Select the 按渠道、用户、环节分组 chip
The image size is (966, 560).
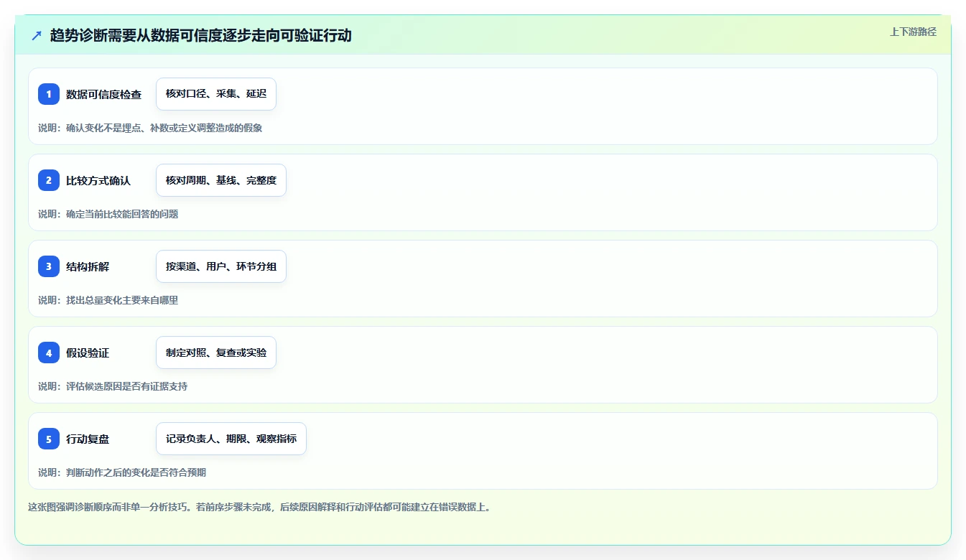221,266
